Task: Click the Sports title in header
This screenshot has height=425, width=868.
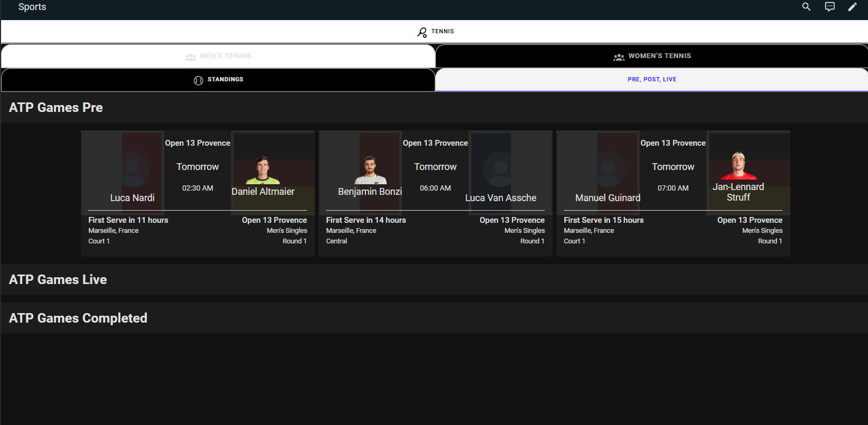Action: pyautogui.click(x=32, y=7)
